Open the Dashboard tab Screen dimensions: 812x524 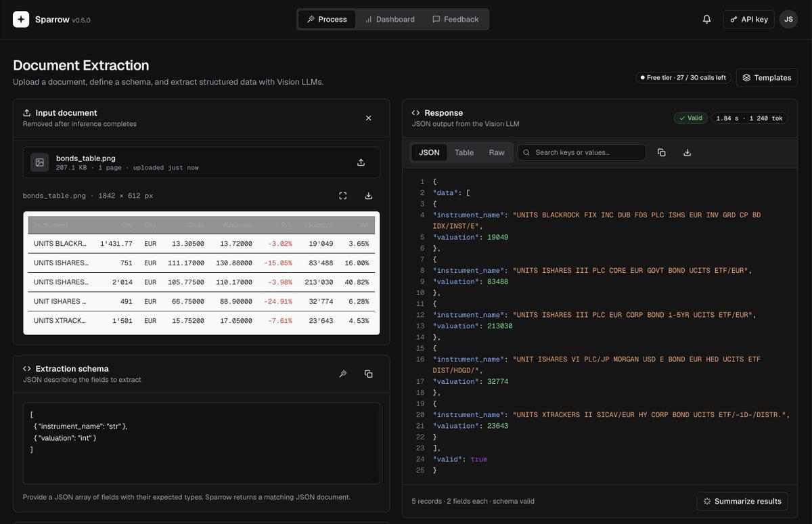(390, 19)
